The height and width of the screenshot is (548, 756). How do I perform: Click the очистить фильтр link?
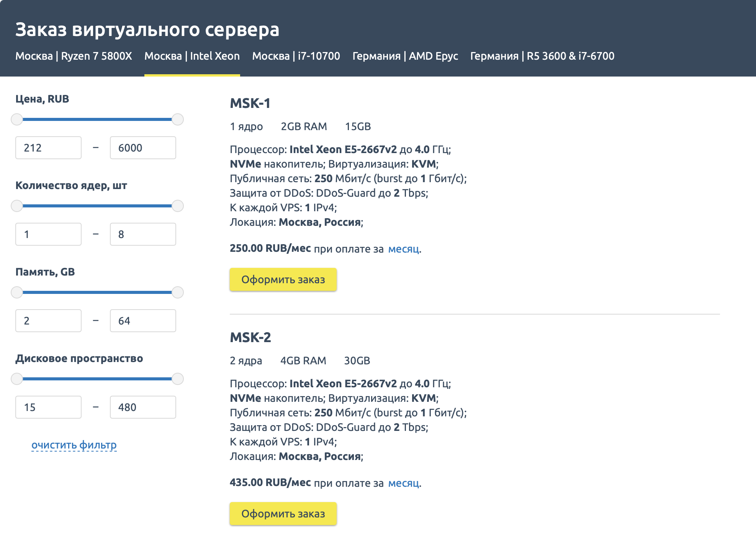74,445
